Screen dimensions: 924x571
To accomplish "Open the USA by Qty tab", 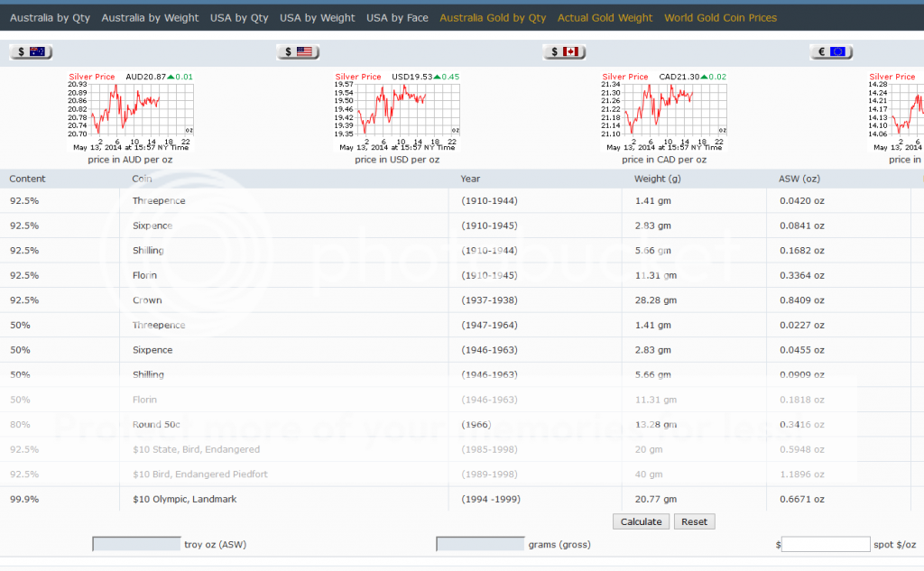I will [x=239, y=18].
